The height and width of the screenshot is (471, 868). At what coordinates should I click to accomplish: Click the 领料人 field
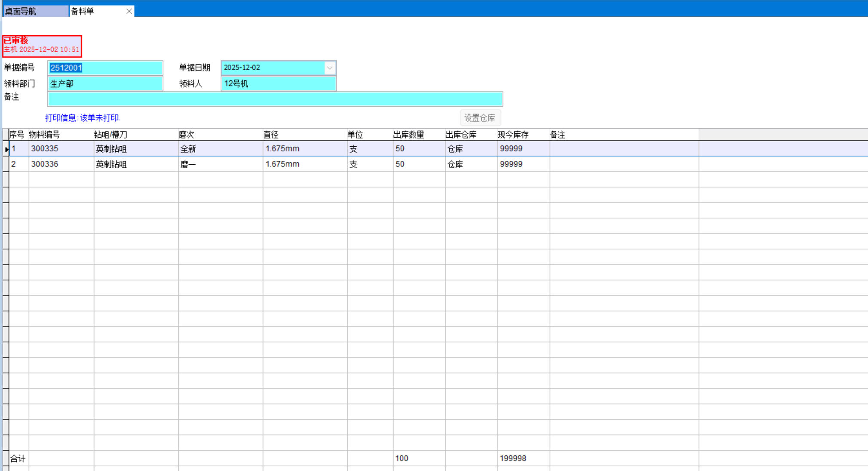click(278, 84)
